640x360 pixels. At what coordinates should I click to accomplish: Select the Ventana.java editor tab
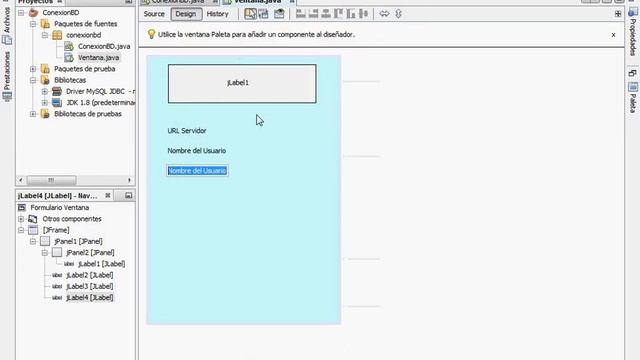click(258, 2)
